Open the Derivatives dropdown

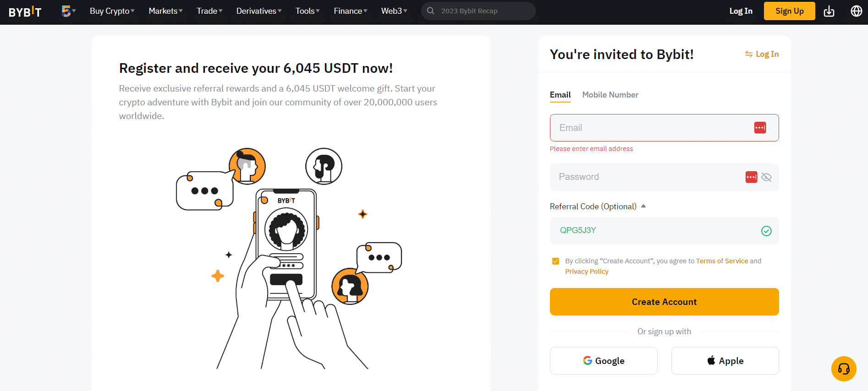point(259,11)
